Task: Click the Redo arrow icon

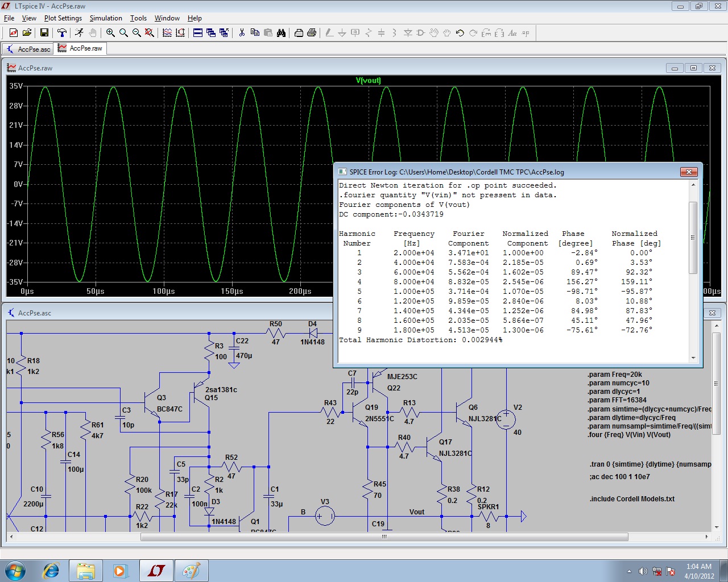Action: 473,33
